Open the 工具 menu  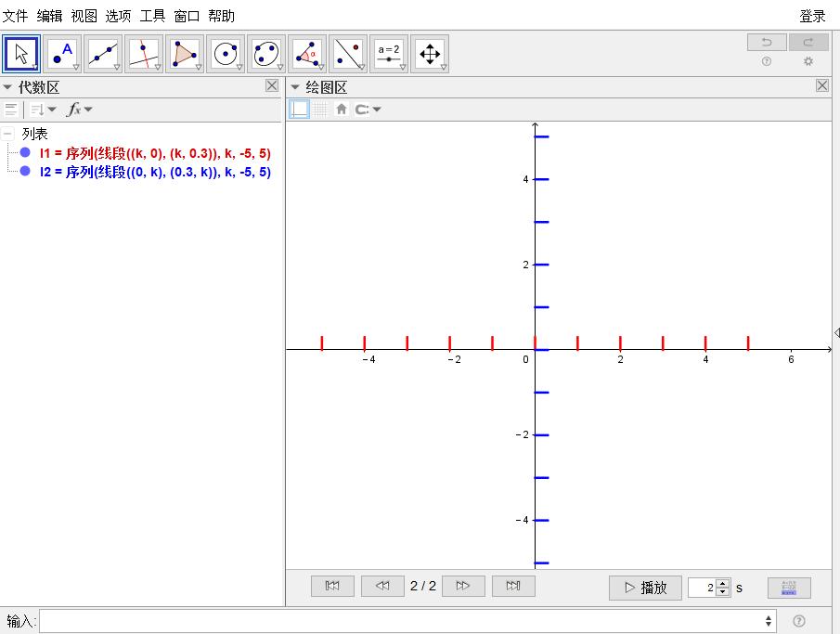(152, 16)
